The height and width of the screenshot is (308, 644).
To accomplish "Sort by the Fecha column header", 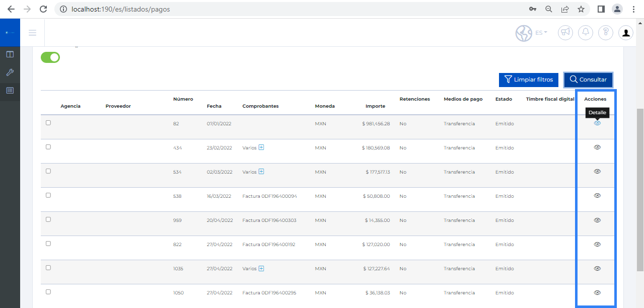I will [214, 106].
